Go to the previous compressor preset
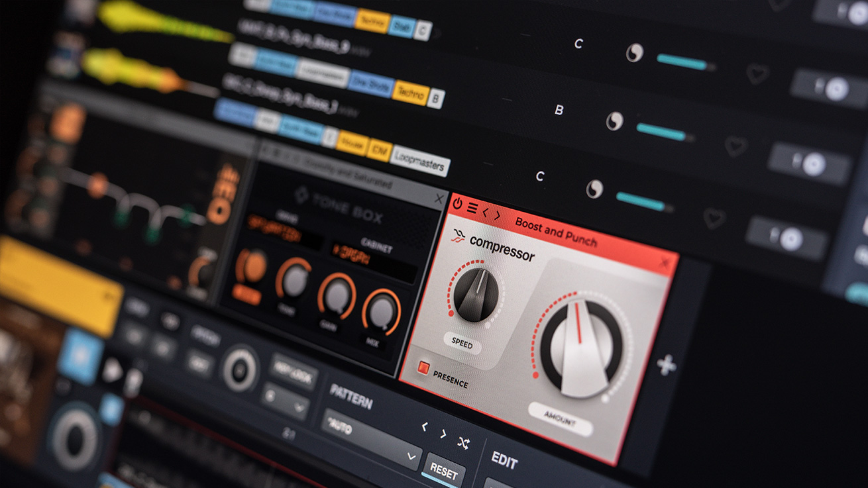868x488 pixels. [485, 212]
